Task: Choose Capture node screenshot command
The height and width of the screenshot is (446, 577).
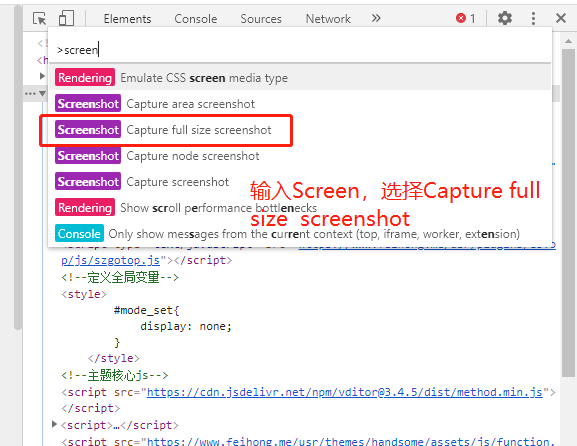Action: [300, 156]
